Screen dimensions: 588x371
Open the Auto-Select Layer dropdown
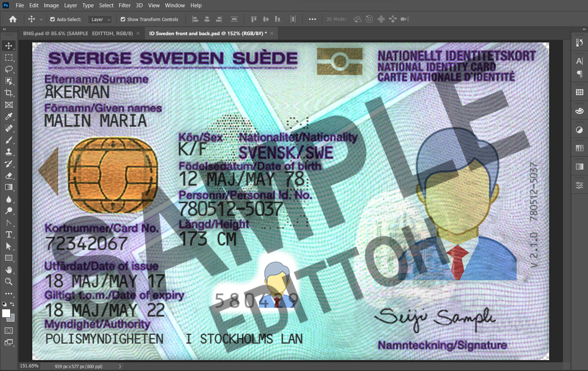pos(100,20)
